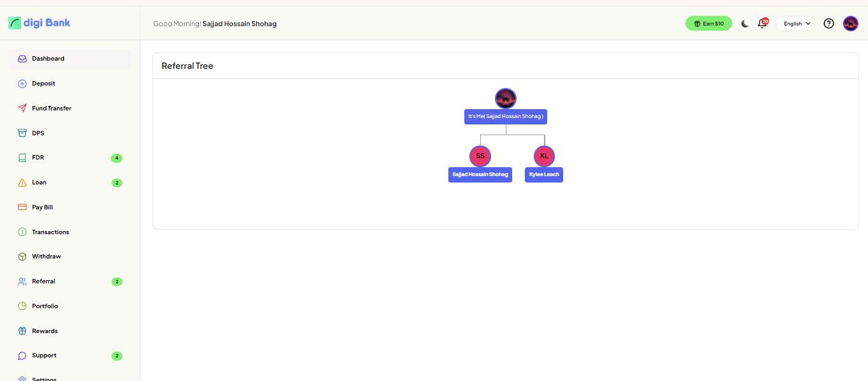Open the user profile avatar menu

850,24
